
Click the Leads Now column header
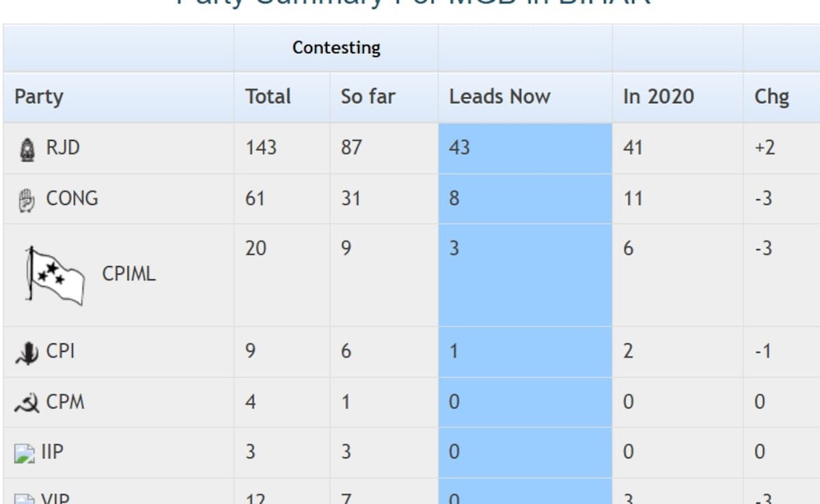coord(500,97)
